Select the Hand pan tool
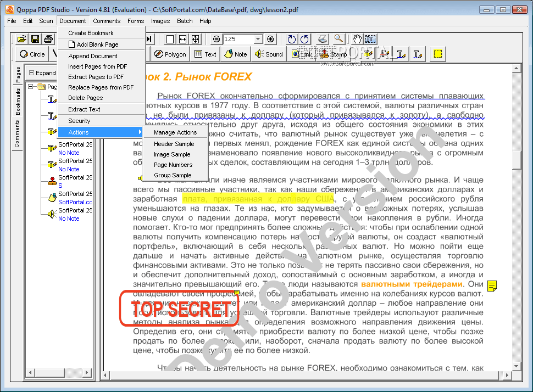This screenshot has width=533, height=392. click(357, 39)
